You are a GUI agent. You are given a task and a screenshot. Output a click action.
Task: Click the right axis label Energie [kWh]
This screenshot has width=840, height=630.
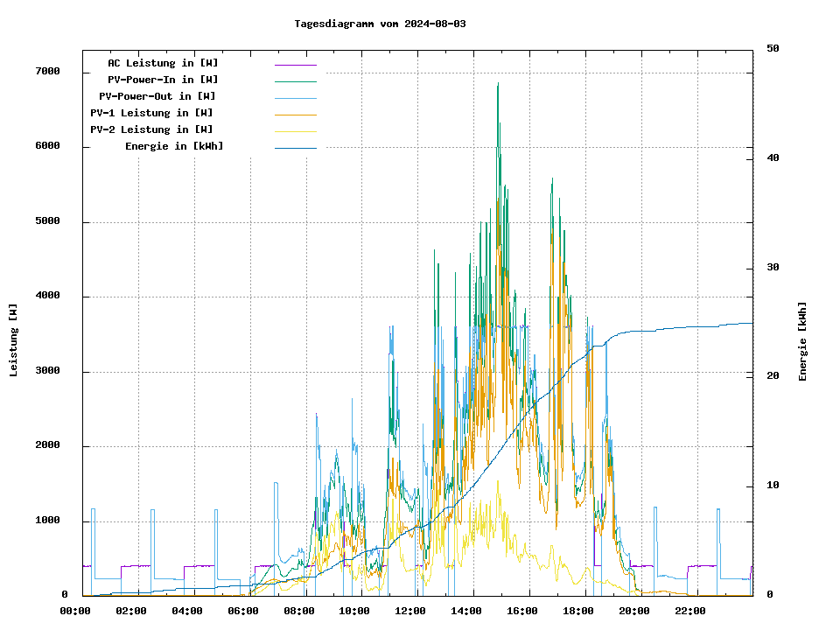802,341
